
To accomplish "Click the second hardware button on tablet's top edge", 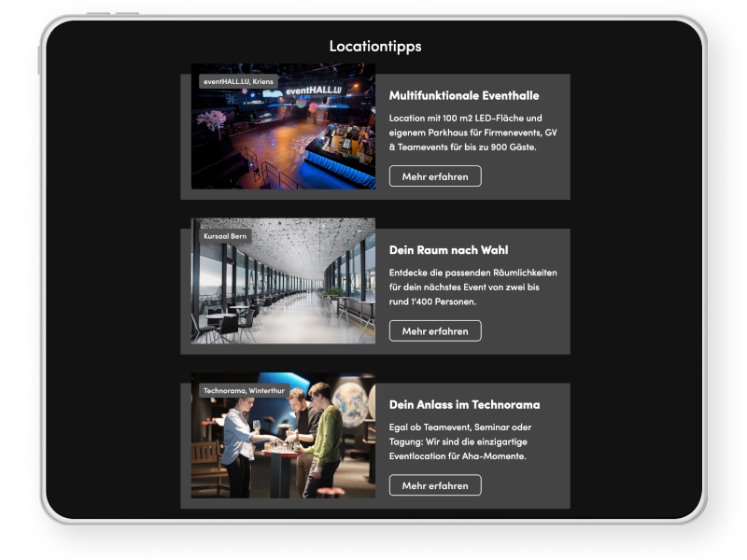I will [127, 13].
